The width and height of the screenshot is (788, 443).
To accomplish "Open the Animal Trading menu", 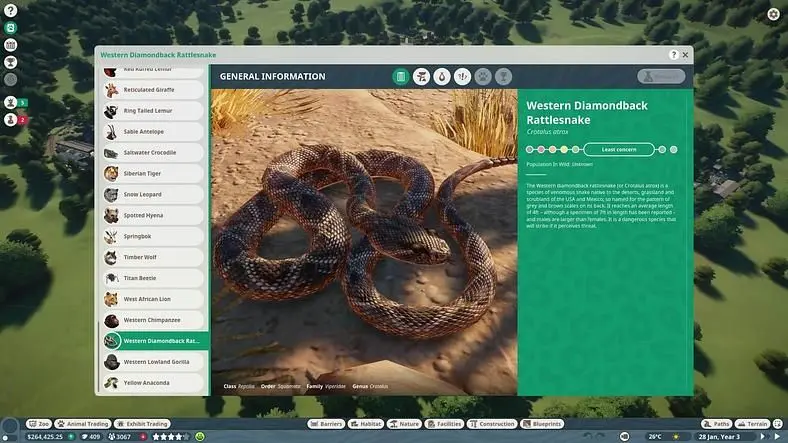I will tap(82, 424).
